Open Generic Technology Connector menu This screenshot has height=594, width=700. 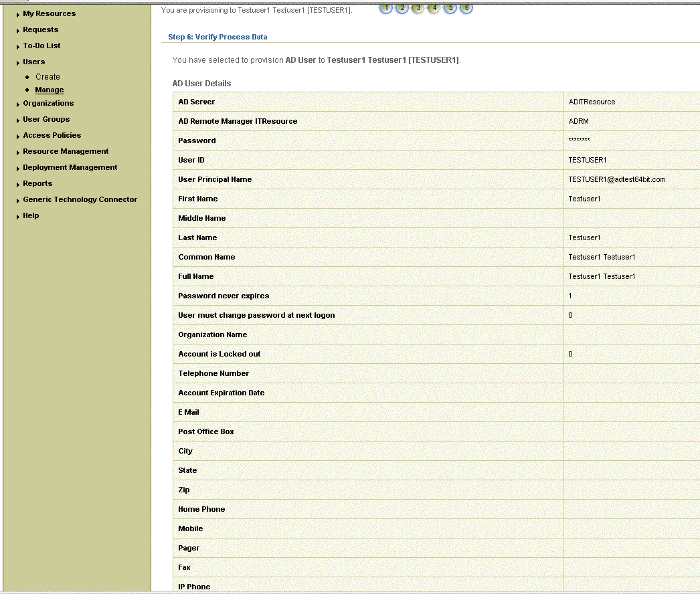[80, 199]
